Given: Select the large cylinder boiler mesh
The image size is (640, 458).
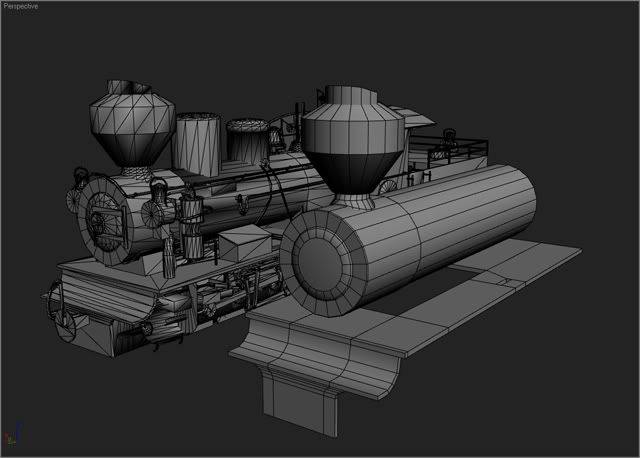Looking at the screenshot, I should click(408, 240).
